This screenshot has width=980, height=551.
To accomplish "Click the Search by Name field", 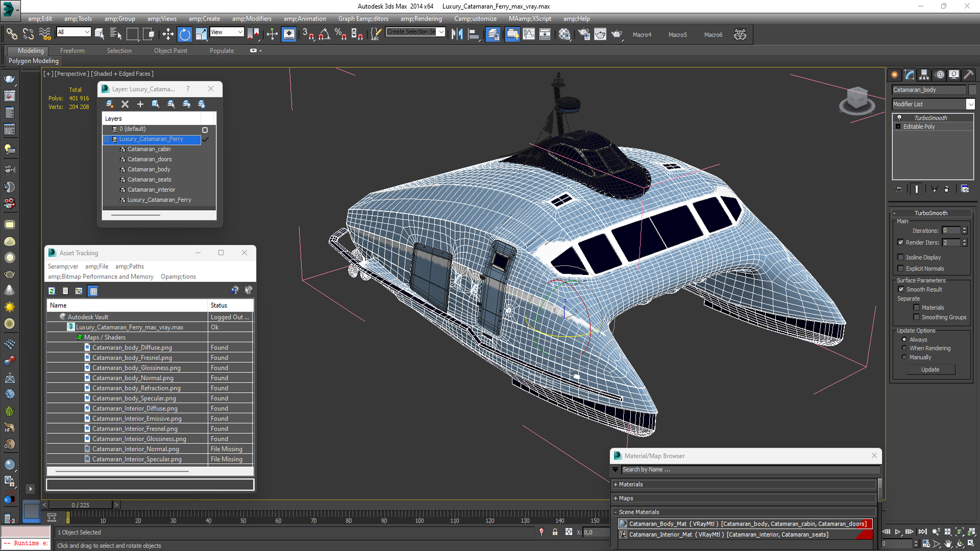I will [750, 469].
